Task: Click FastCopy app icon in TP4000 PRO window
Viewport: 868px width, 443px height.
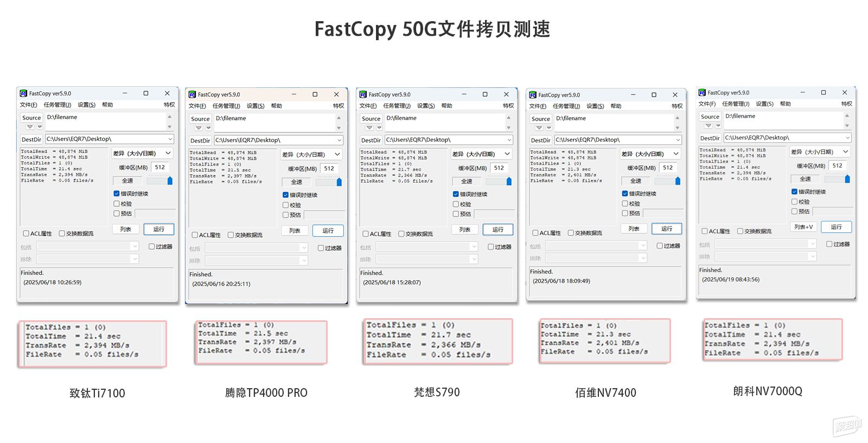Action: point(193,94)
